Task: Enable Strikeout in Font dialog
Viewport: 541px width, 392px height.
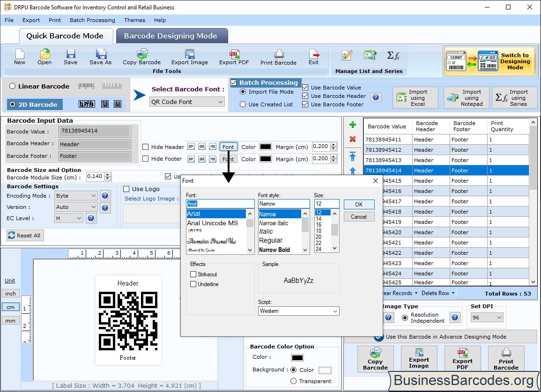Action: 193,274
